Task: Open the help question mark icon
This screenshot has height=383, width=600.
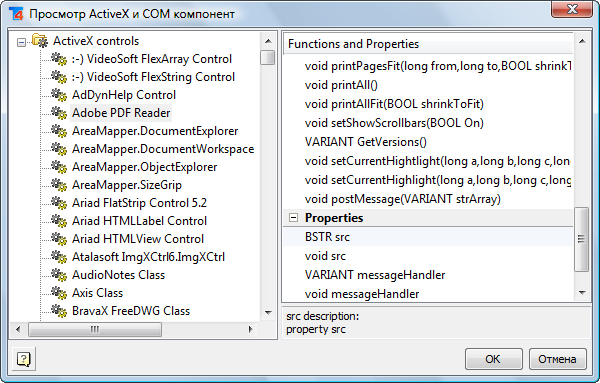Action: (24, 359)
